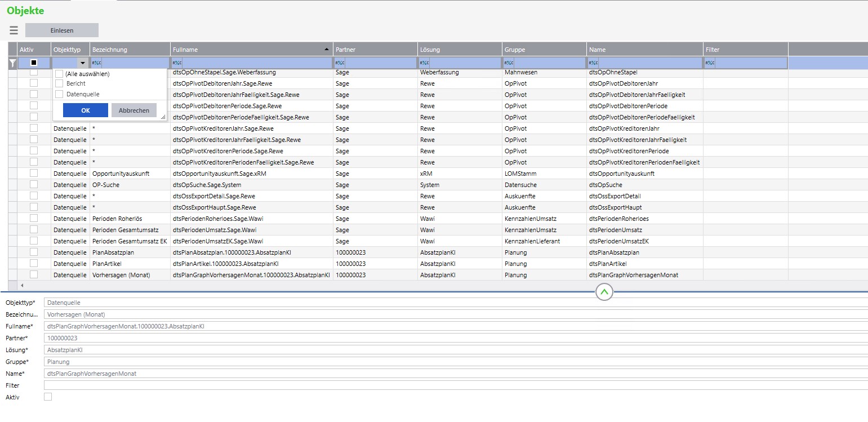Viewport: 868px width, 422px height.
Task: Toggle Aktiv for dtsPeriodenUmsatzEK row
Action: (x=34, y=241)
